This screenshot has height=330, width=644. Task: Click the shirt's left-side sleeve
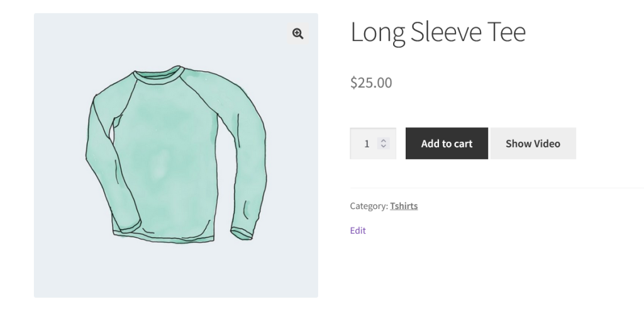pyautogui.click(x=101, y=151)
